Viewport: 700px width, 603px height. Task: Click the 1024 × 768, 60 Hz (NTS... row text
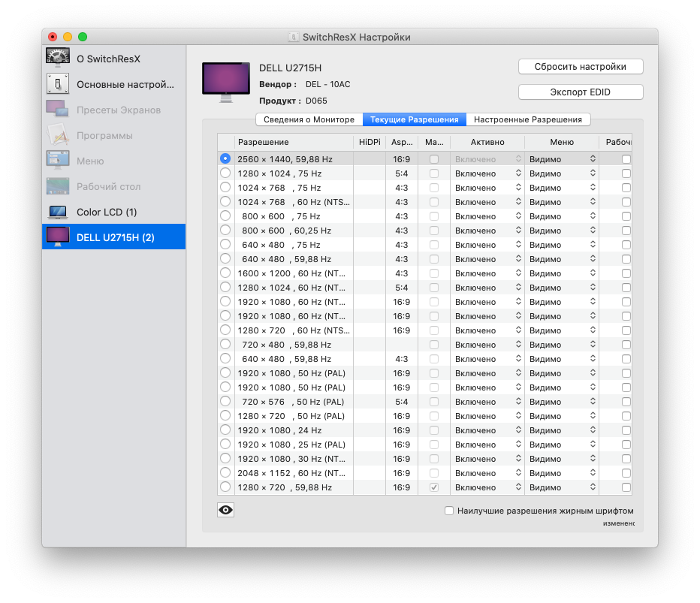[x=294, y=202]
